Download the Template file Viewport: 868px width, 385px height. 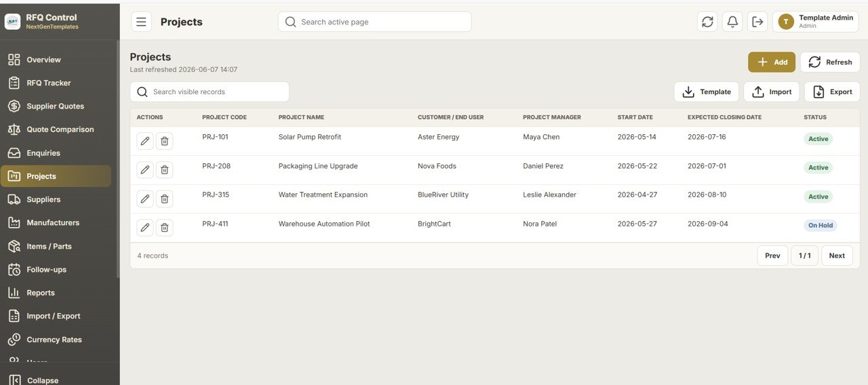click(x=707, y=92)
